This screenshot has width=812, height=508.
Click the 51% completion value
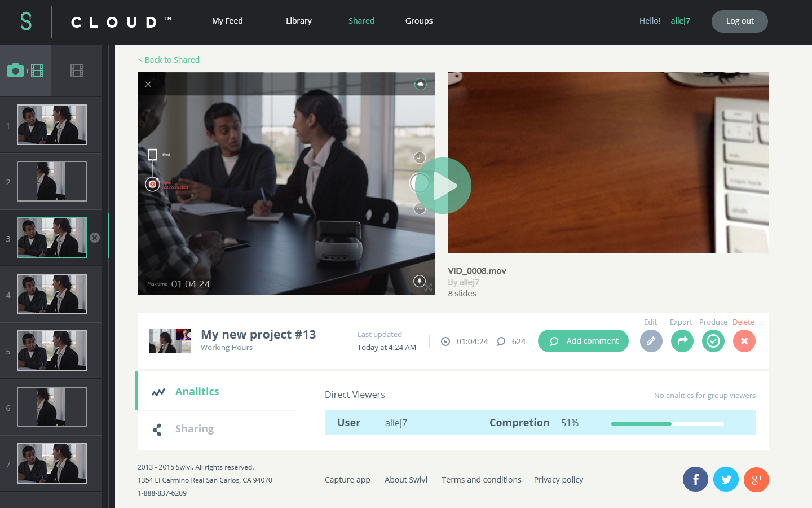570,423
